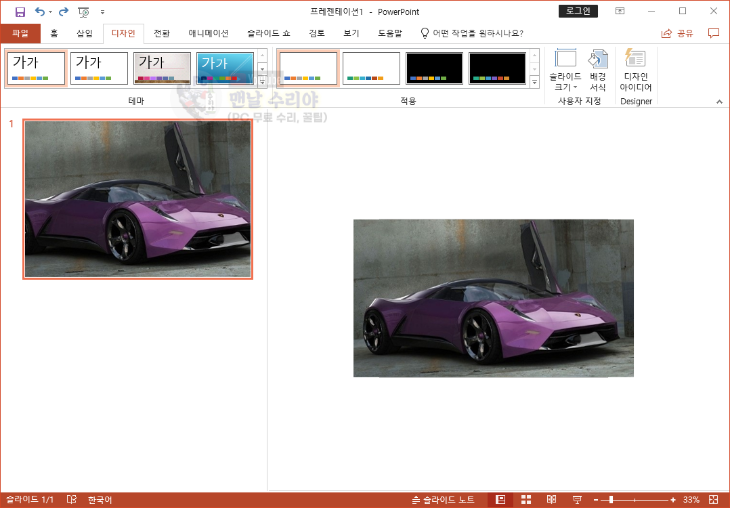
Task: Select the 디자인 tab
Action: pyautogui.click(x=123, y=33)
